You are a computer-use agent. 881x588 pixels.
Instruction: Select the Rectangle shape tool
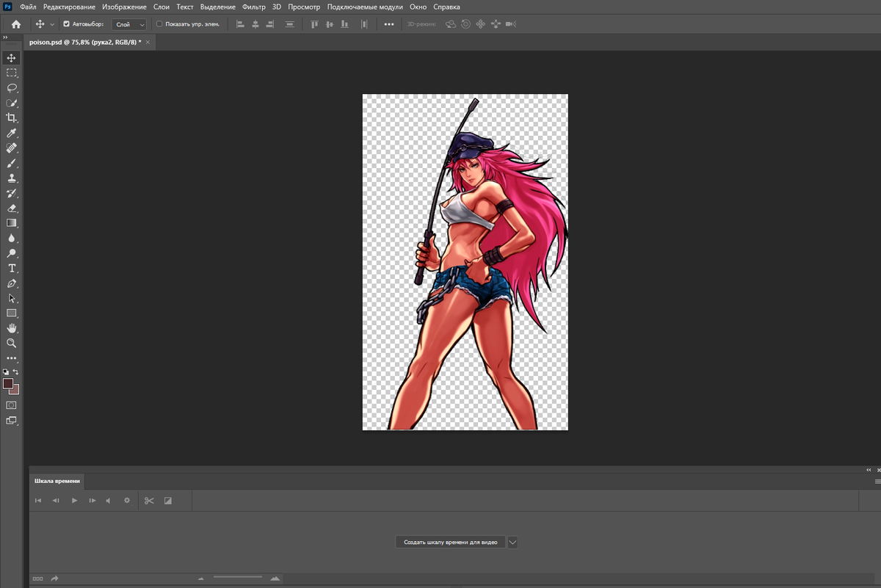coord(12,313)
